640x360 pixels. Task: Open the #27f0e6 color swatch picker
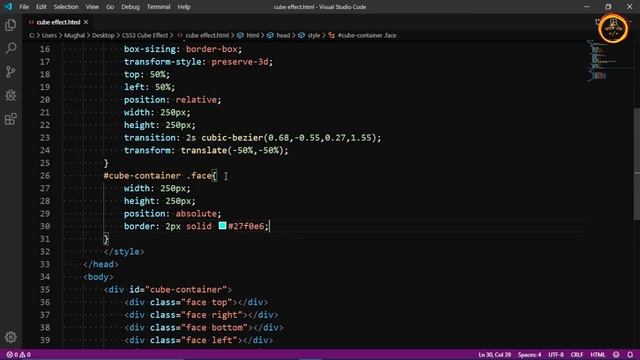[x=222, y=226]
